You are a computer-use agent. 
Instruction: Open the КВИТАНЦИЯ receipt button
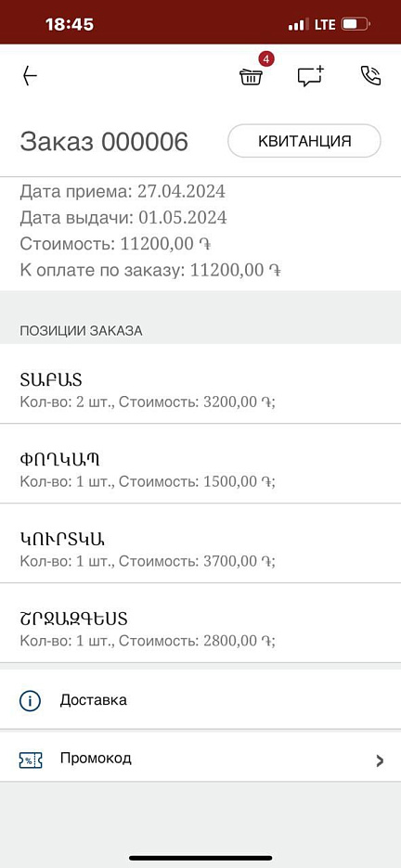304,141
